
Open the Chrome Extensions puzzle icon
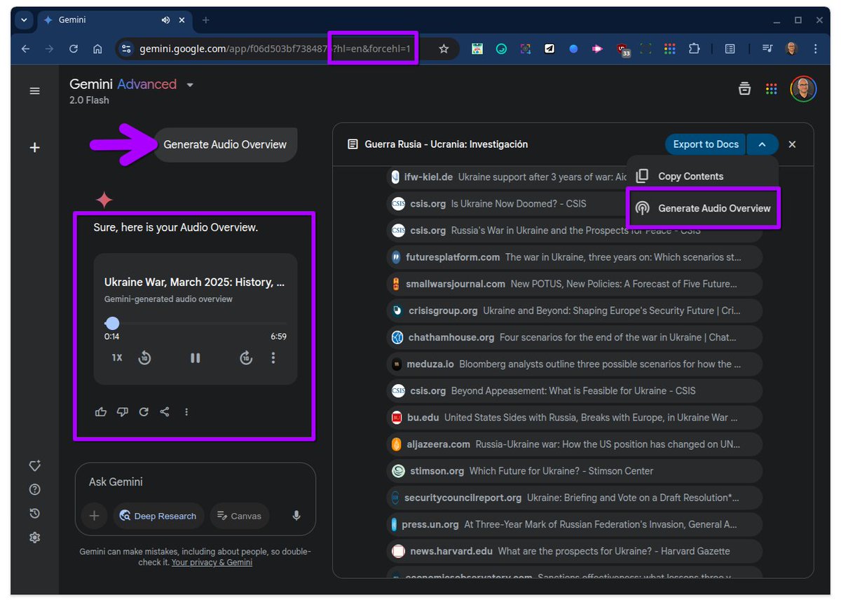point(694,49)
